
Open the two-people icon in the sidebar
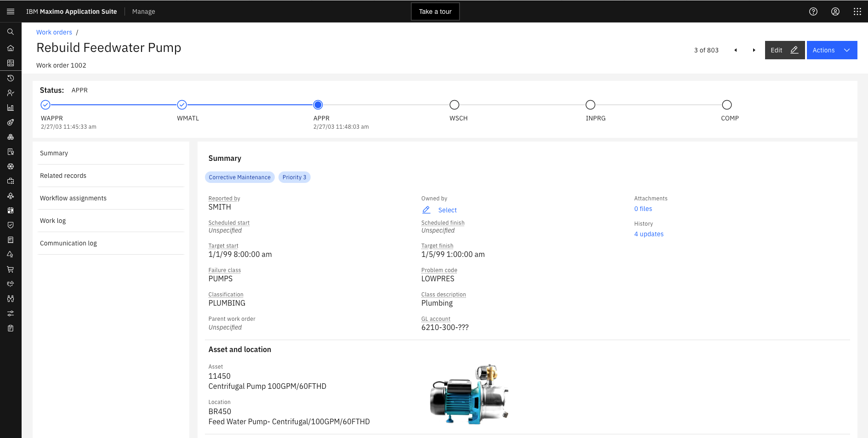click(11, 299)
